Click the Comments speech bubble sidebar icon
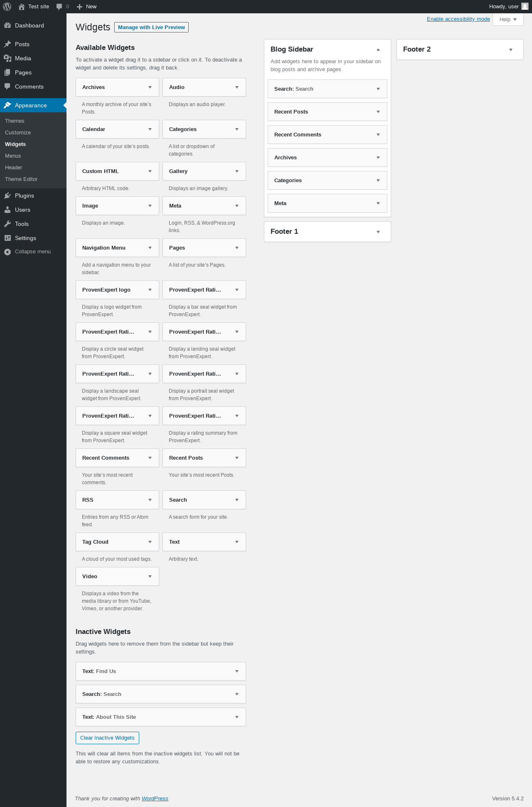 [7, 87]
